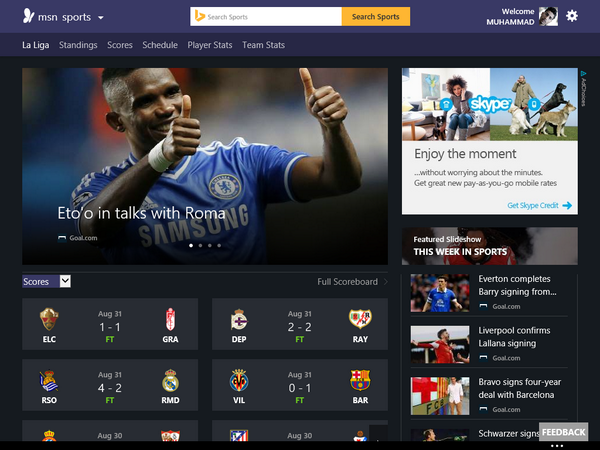The image size is (600, 450).
Task: Select the third carousel dot
Action: click(210, 246)
